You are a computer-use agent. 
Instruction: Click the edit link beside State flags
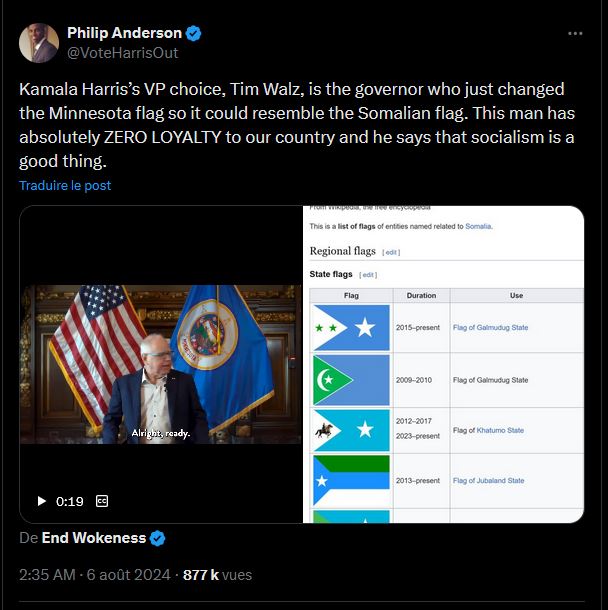369,275
